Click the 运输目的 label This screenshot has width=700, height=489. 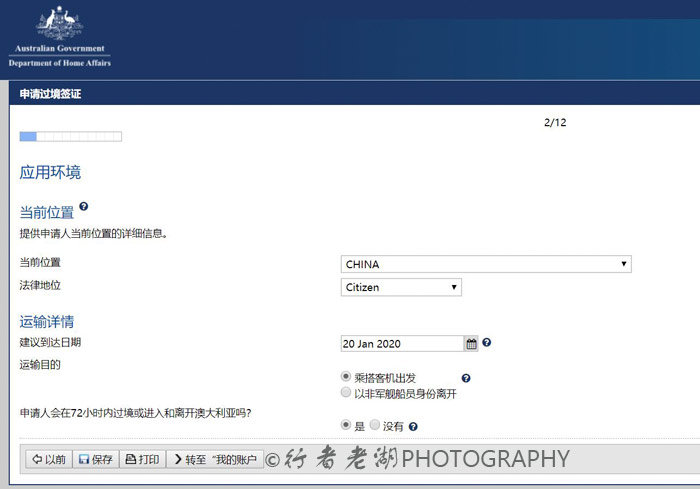click(x=40, y=365)
